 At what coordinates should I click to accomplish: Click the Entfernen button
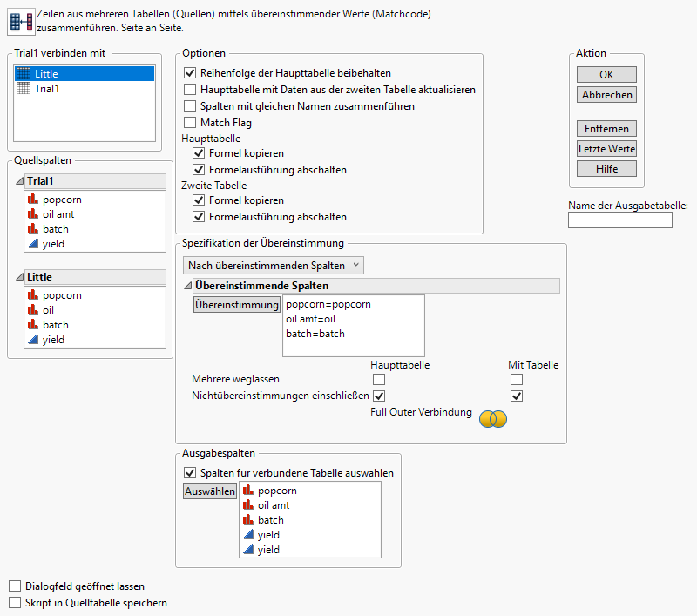[x=606, y=128]
